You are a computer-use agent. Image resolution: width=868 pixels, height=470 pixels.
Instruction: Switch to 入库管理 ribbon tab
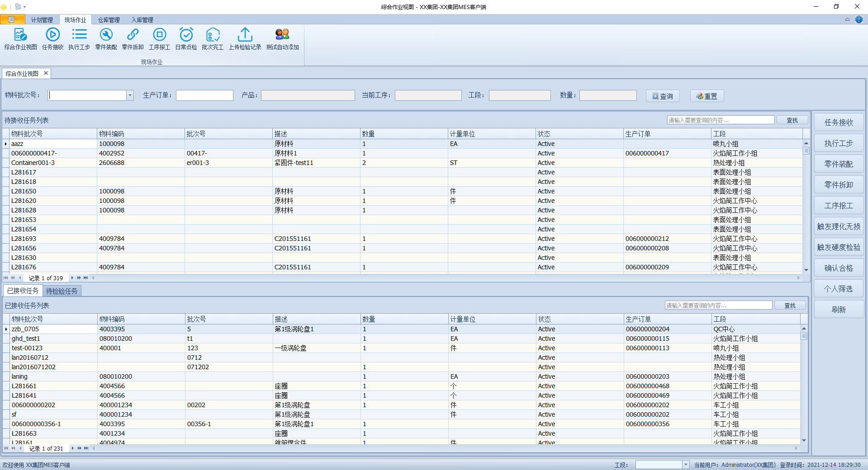coord(142,20)
